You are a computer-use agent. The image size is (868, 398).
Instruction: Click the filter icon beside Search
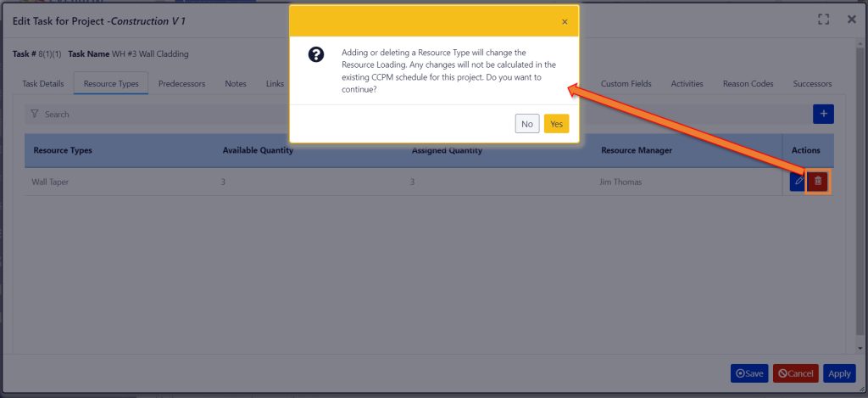(x=34, y=114)
